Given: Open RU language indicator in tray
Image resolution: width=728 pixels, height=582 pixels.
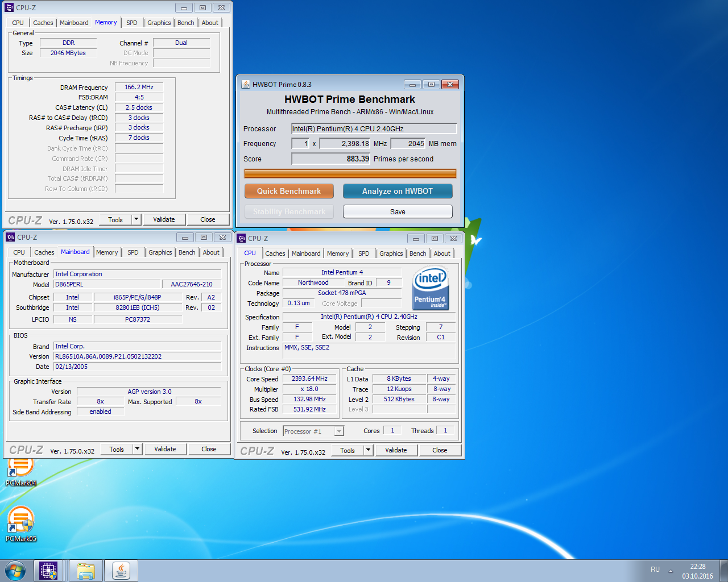Looking at the screenshot, I should 655,569.
